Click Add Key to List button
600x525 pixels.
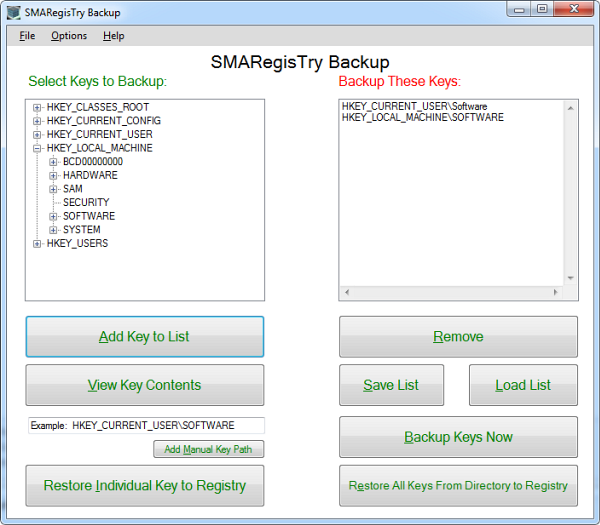[145, 337]
